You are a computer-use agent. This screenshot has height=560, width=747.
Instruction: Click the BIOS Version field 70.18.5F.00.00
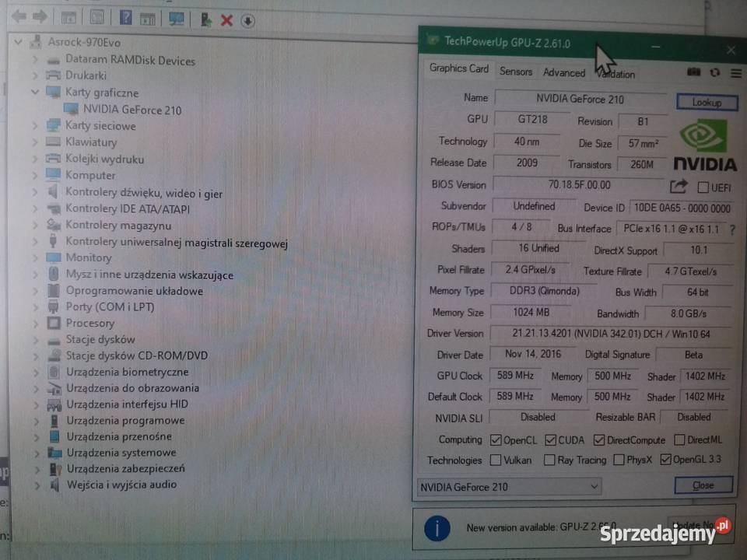(x=579, y=185)
